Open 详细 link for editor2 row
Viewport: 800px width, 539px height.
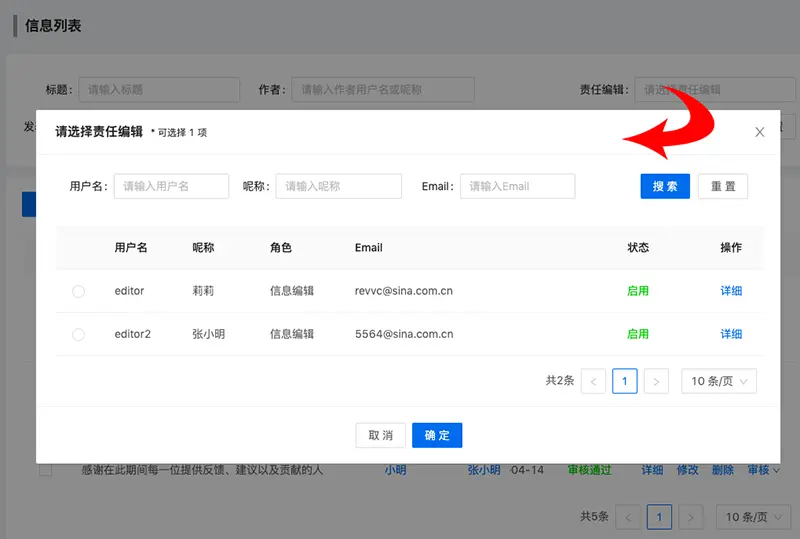coord(731,334)
